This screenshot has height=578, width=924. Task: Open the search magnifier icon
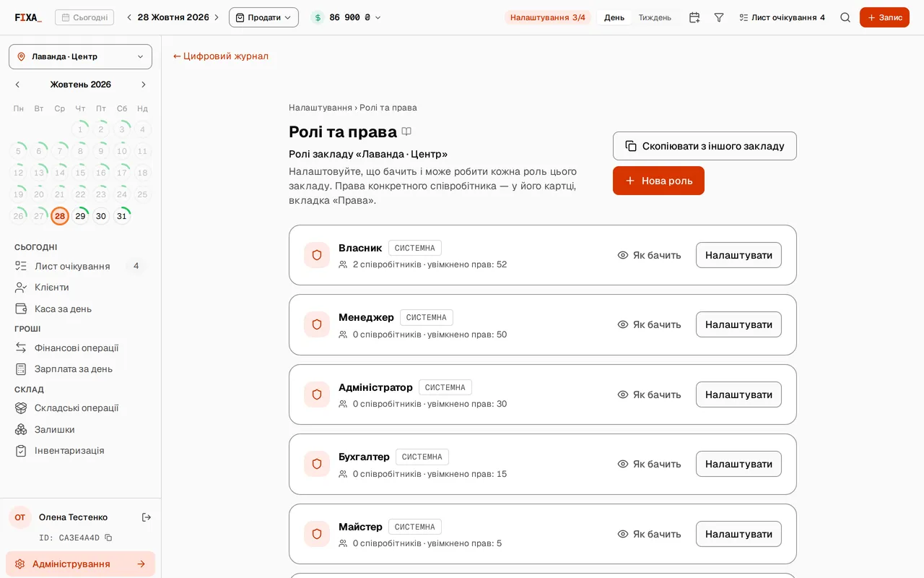(x=845, y=17)
